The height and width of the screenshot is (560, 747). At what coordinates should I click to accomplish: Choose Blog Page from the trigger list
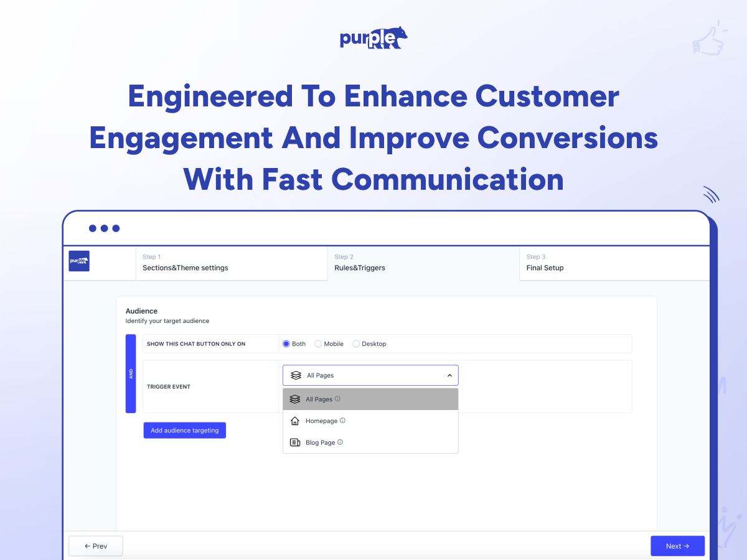(370, 442)
